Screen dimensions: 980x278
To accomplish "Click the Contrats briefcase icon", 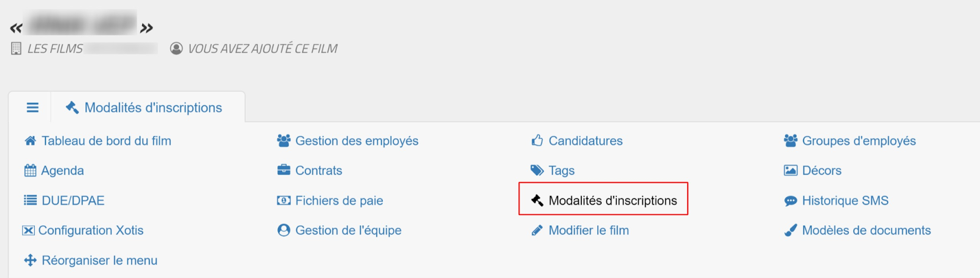I will click(x=284, y=170).
